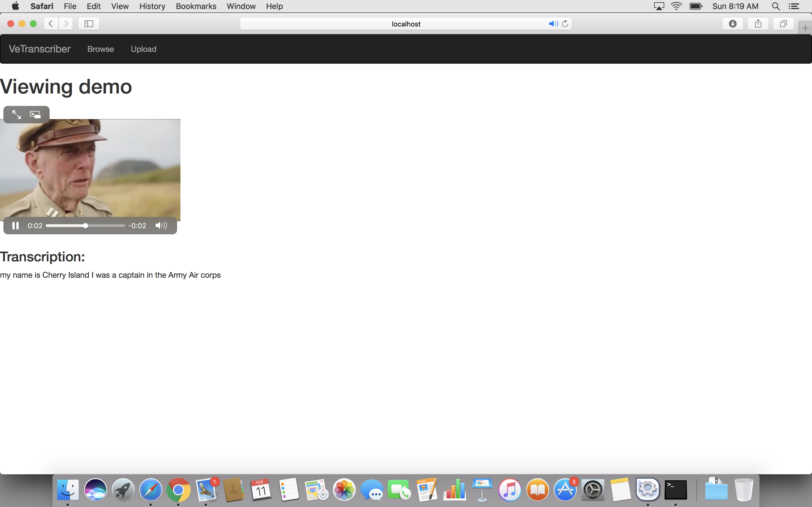Viewport: 812px width, 507px height.
Task: Open a new tab
Action: tap(805, 28)
